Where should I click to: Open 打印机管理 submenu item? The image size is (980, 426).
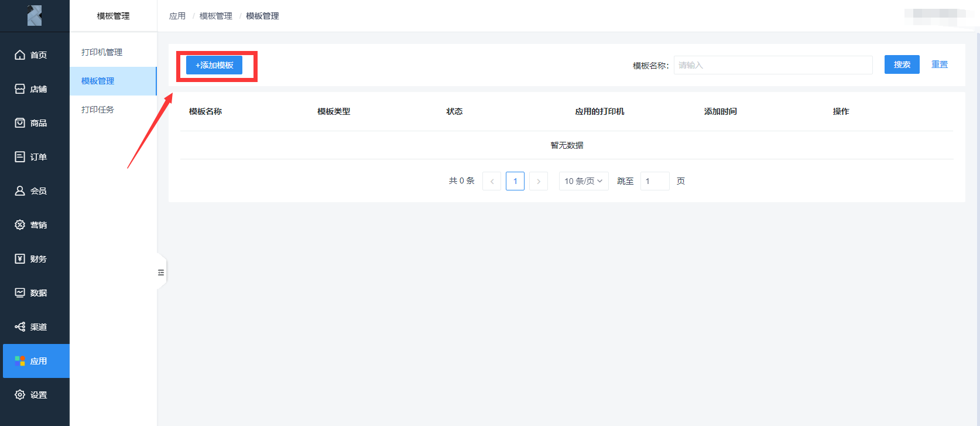pos(102,52)
